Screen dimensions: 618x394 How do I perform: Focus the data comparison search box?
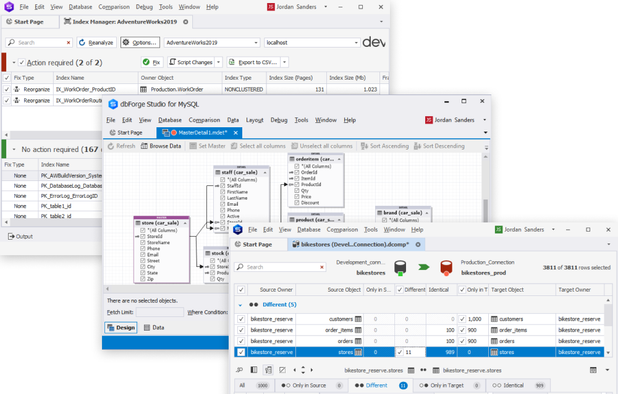tap(281, 267)
